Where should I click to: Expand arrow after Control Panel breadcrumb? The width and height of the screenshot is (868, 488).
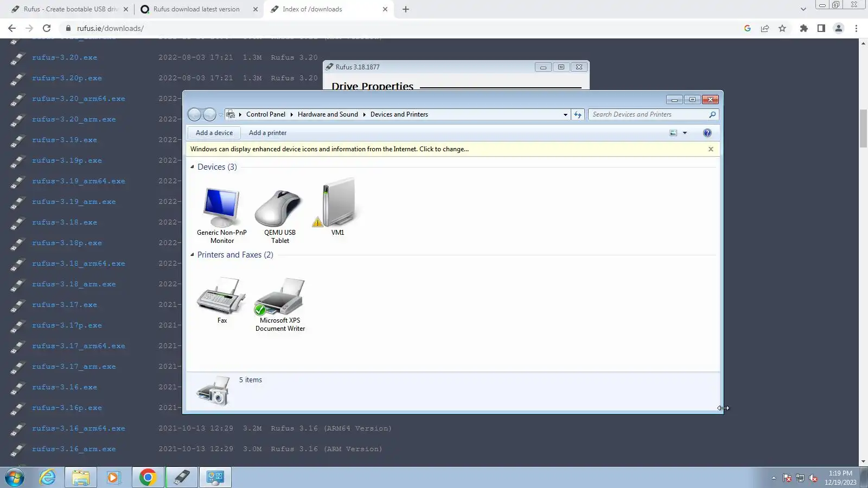(x=292, y=114)
